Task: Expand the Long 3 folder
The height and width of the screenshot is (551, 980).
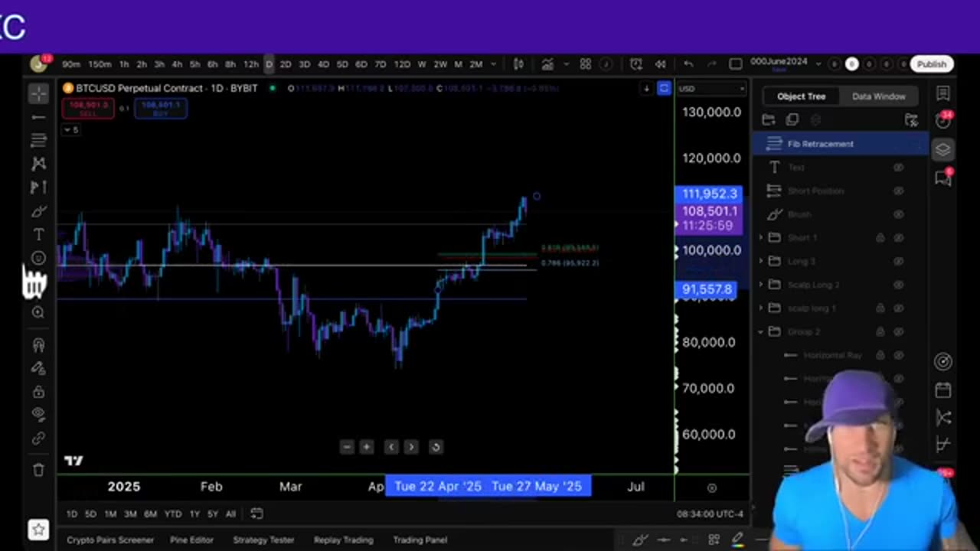Action: pos(761,261)
